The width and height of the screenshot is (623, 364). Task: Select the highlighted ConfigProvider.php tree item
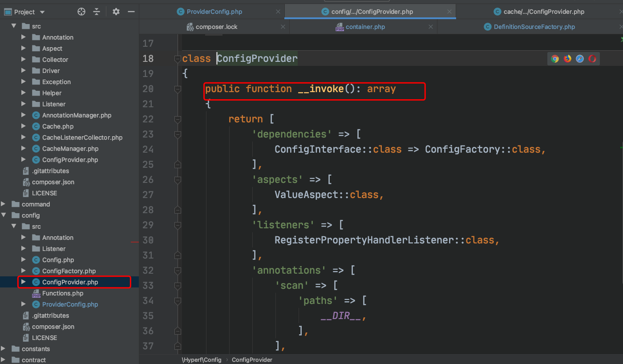70,282
